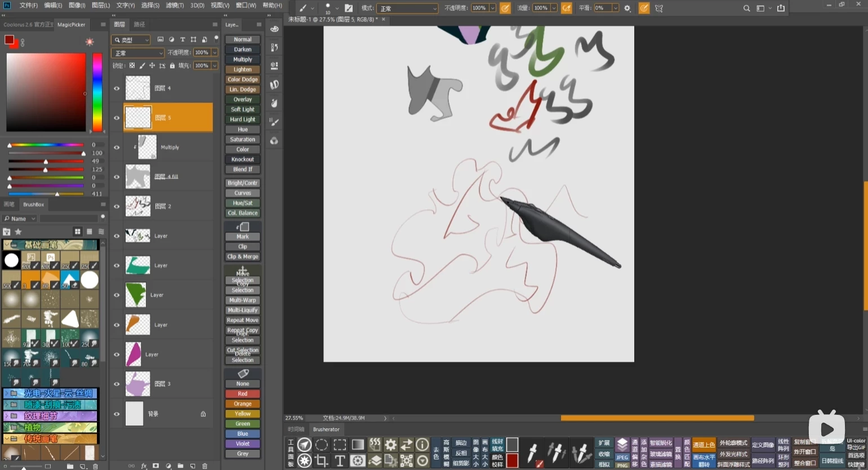Open brush preset picker dropdown arrow
868x470 pixels.
(337, 8)
